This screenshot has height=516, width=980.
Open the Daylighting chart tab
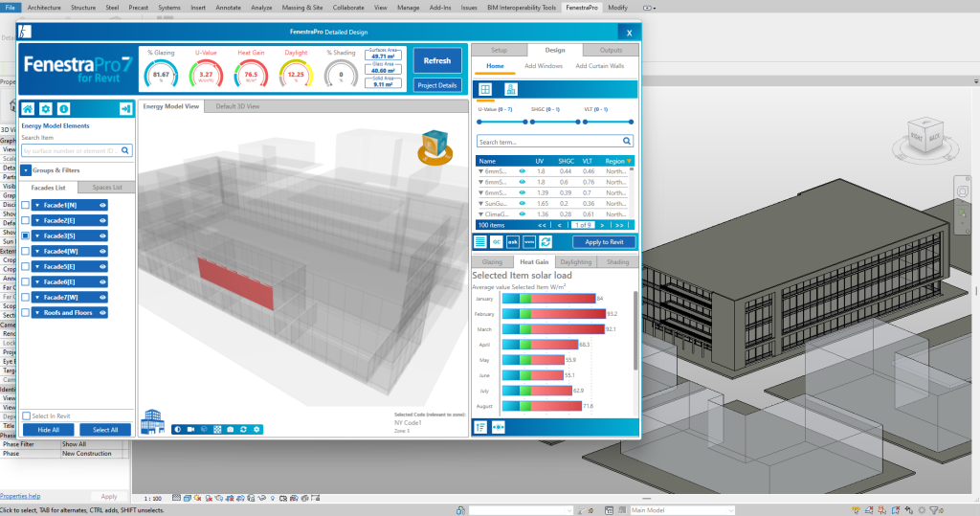point(575,262)
